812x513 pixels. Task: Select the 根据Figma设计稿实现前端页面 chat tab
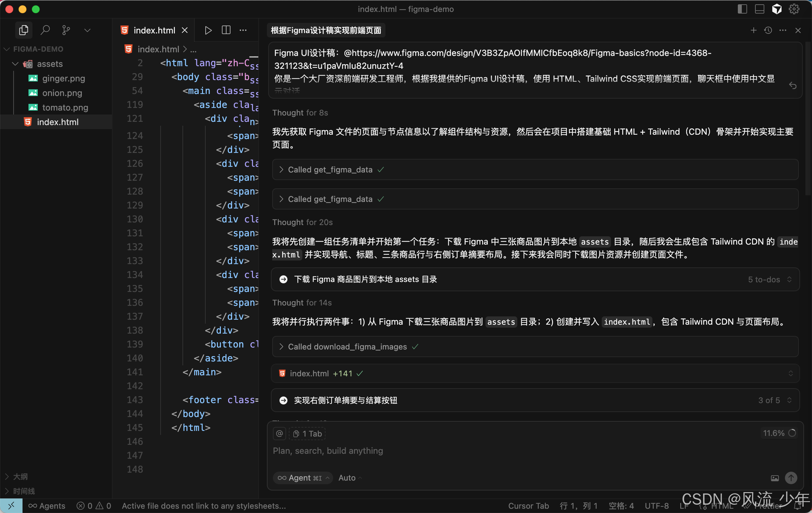(x=326, y=30)
